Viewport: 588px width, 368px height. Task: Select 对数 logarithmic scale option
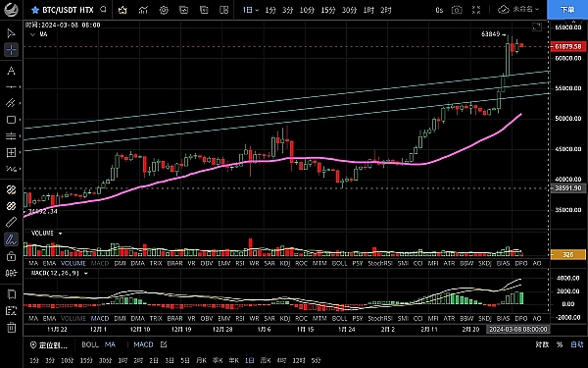pyautogui.click(x=542, y=344)
